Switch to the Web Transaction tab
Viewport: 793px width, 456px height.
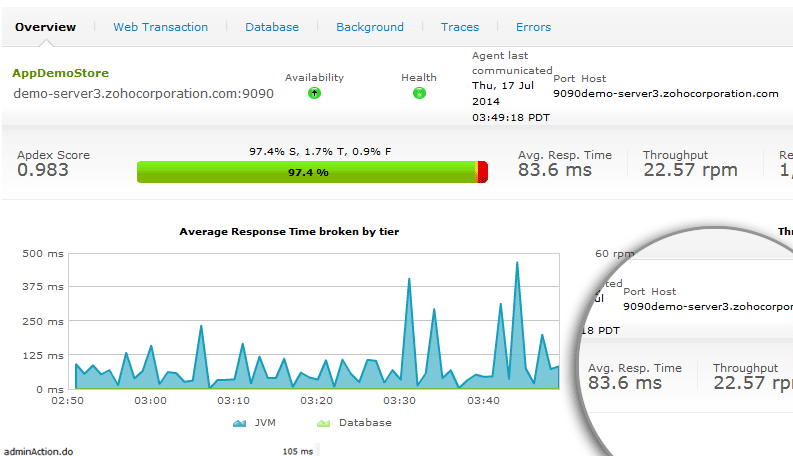(x=160, y=27)
